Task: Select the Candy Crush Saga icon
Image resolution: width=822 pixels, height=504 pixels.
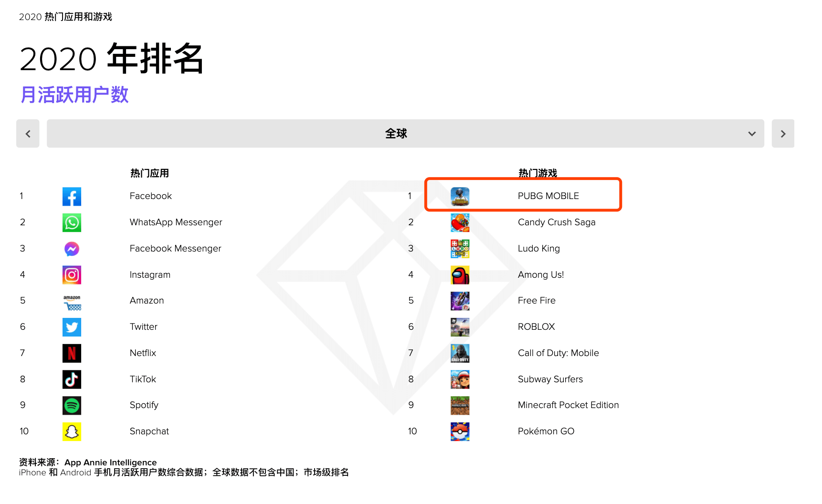Action: coord(460,223)
